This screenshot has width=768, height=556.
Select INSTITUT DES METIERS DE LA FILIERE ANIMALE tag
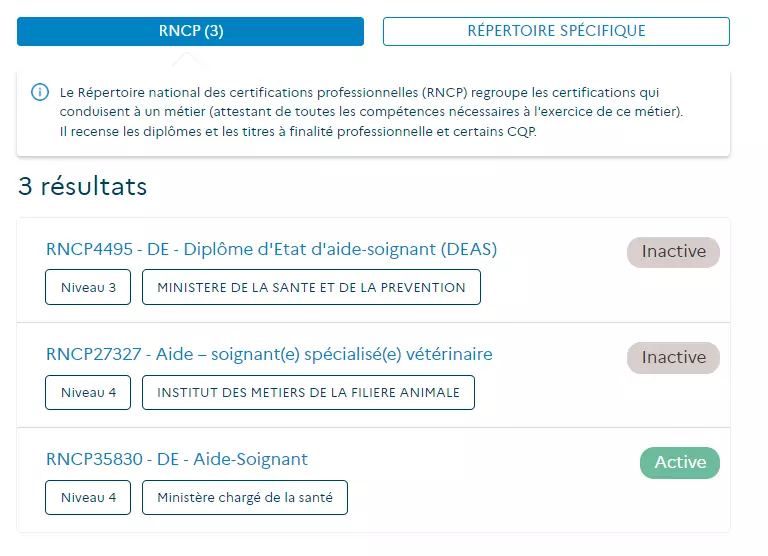[x=309, y=392]
